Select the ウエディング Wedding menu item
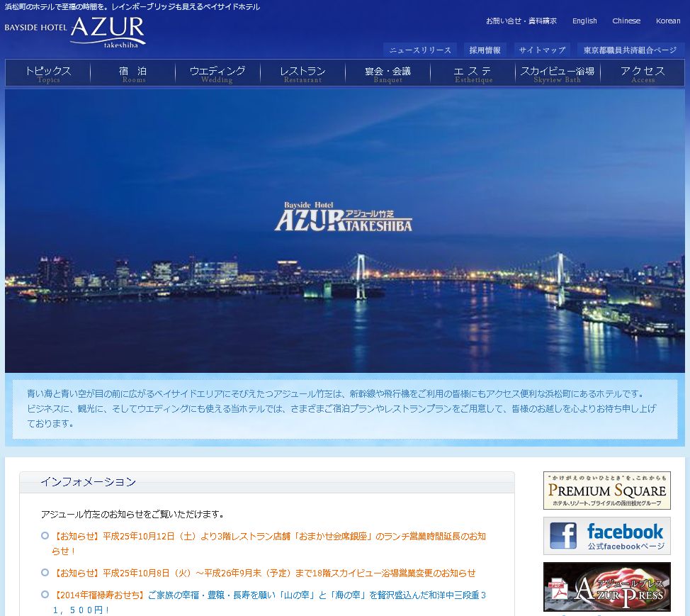This screenshot has height=616, width=690. (x=217, y=74)
